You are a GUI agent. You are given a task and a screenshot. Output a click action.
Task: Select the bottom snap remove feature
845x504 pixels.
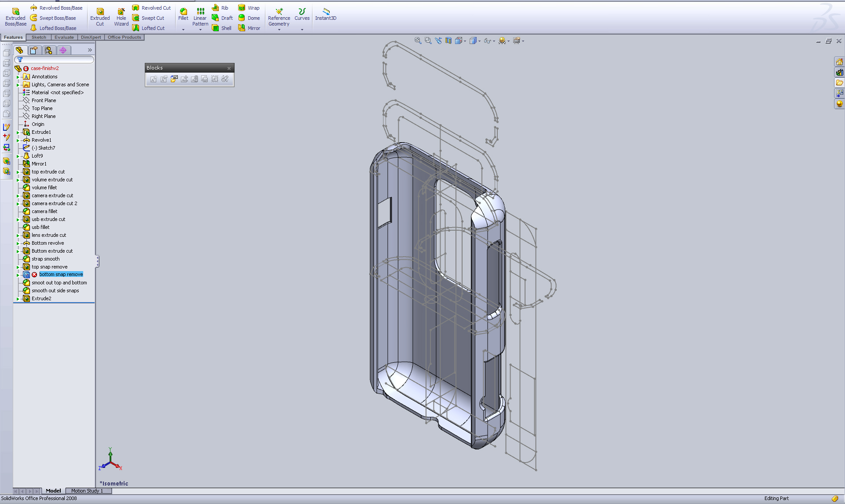(x=61, y=274)
